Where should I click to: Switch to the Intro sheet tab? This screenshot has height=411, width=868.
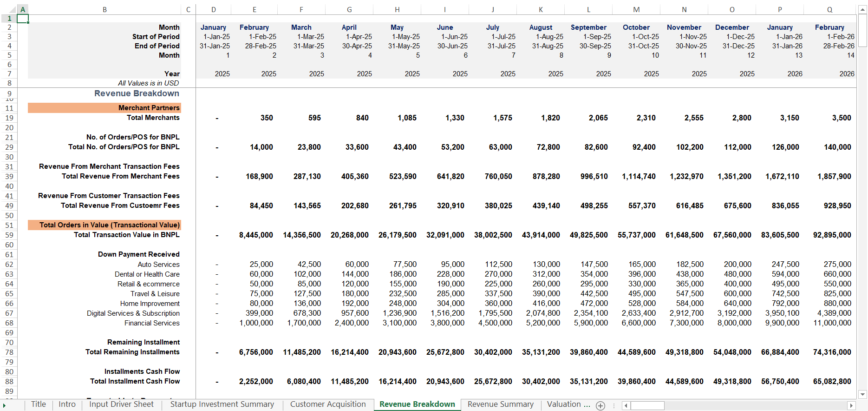coord(67,404)
